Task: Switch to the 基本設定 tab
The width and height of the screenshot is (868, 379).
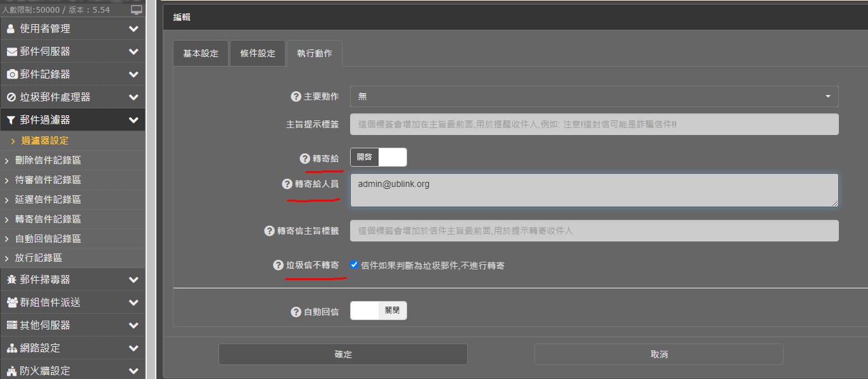Action: tap(201, 54)
